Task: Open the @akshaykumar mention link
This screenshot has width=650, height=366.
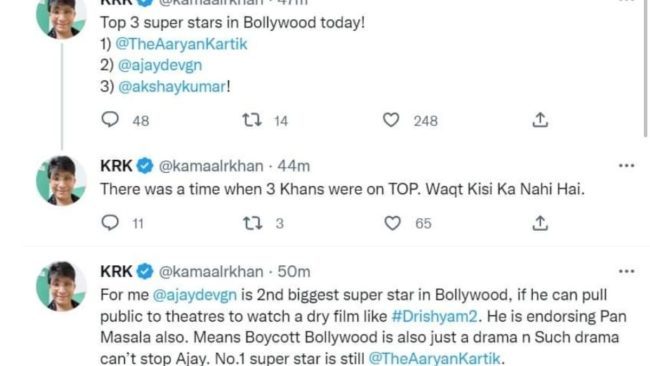Action: (172, 87)
